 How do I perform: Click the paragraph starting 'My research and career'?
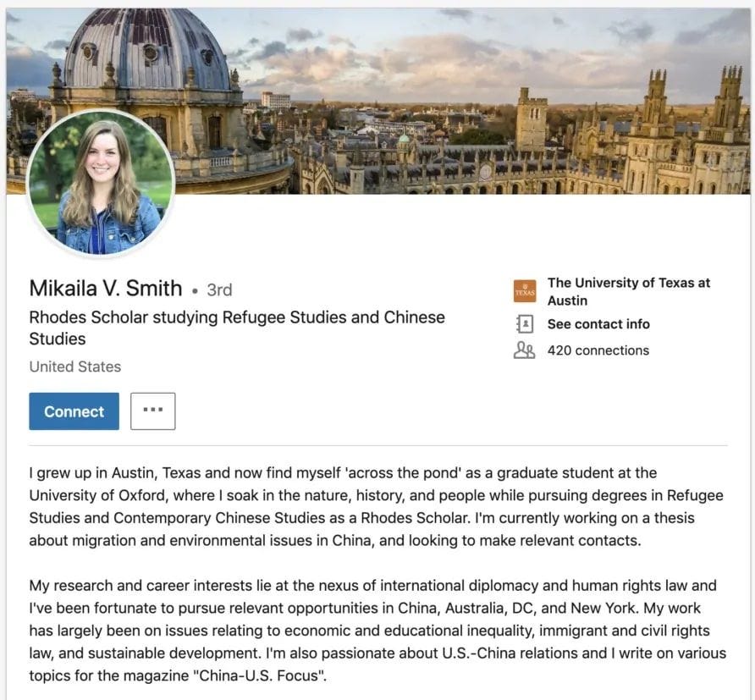(x=377, y=631)
